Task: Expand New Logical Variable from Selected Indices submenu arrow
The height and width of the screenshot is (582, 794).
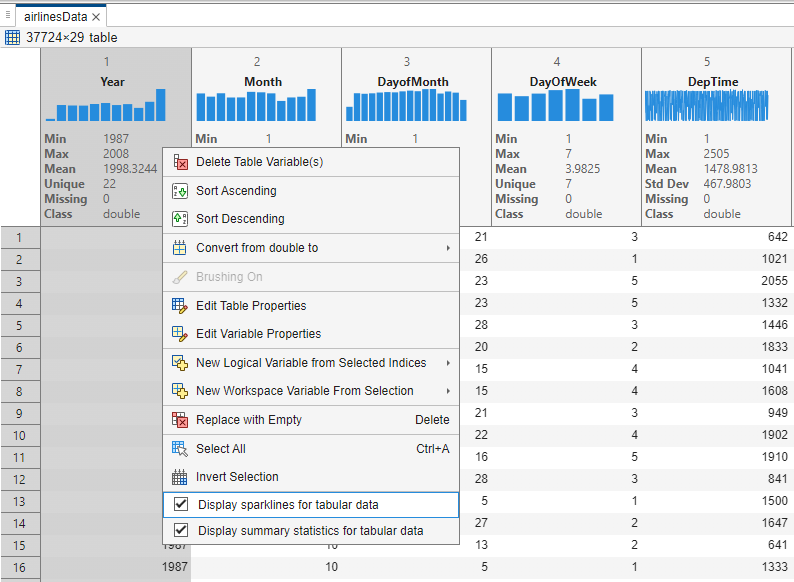Action: (447, 363)
